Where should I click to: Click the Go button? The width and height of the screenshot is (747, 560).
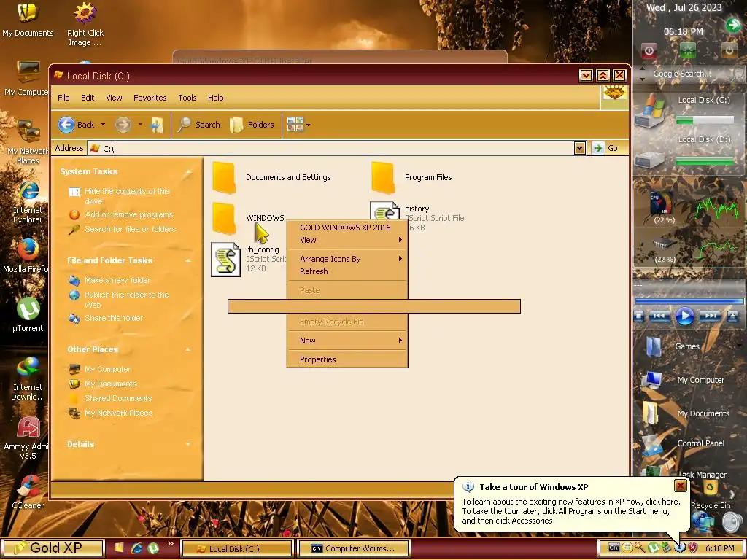[x=606, y=148]
